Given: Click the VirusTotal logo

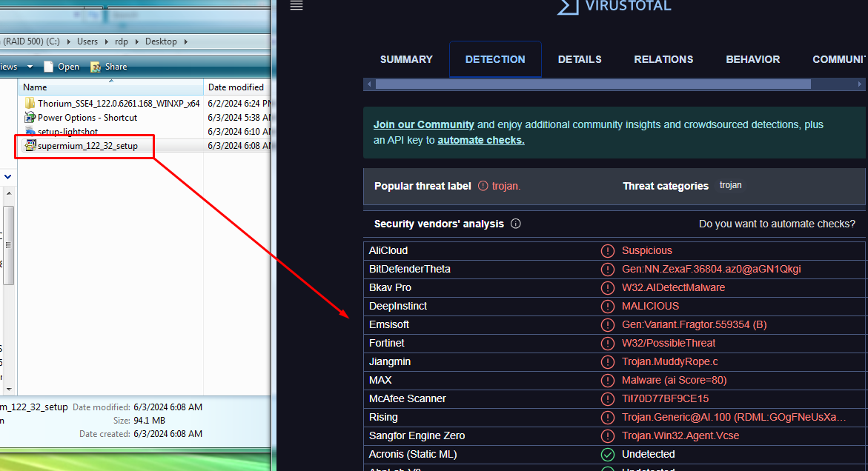Looking at the screenshot, I should pos(613,7).
